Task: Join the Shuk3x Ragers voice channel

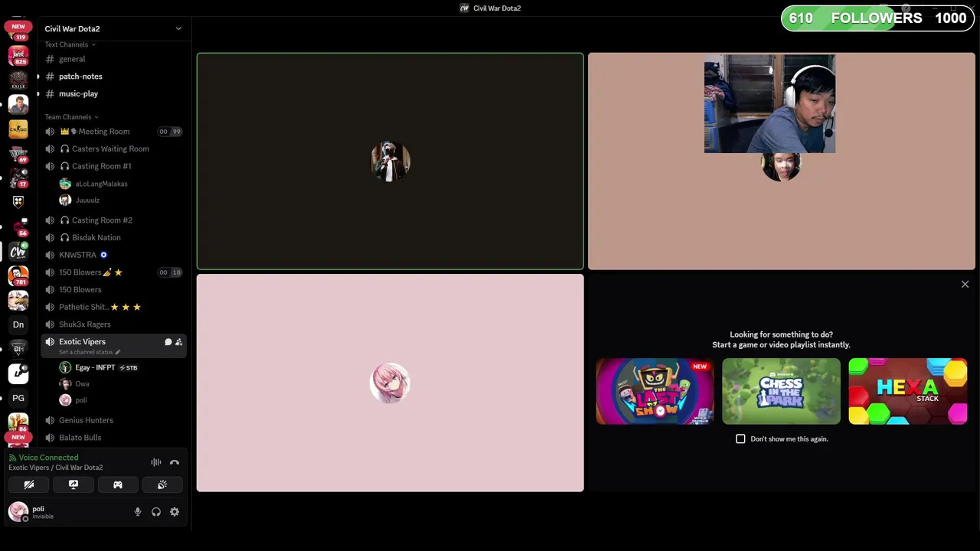Action: coord(113,324)
